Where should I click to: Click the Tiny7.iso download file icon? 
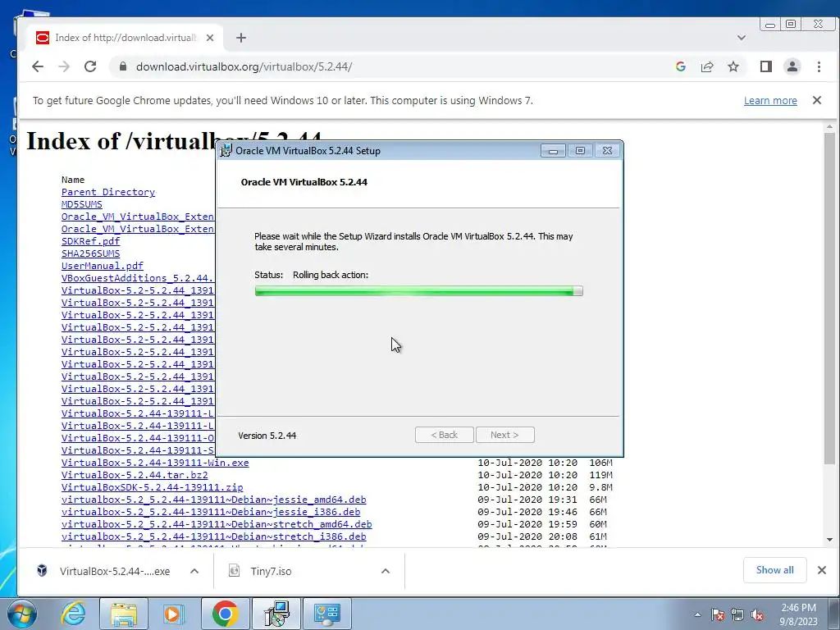coord(234,571)
